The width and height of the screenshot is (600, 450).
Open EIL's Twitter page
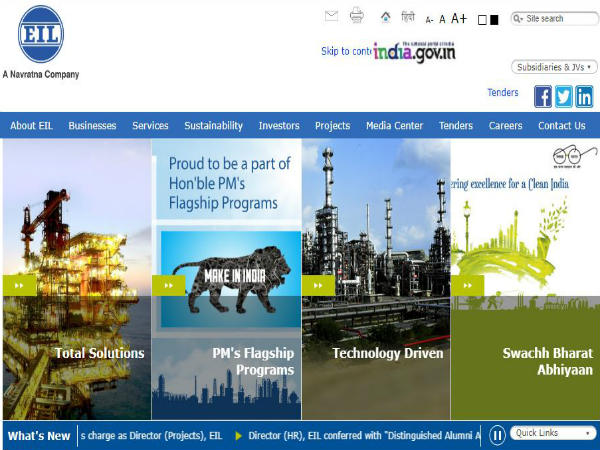coord(563,96)
